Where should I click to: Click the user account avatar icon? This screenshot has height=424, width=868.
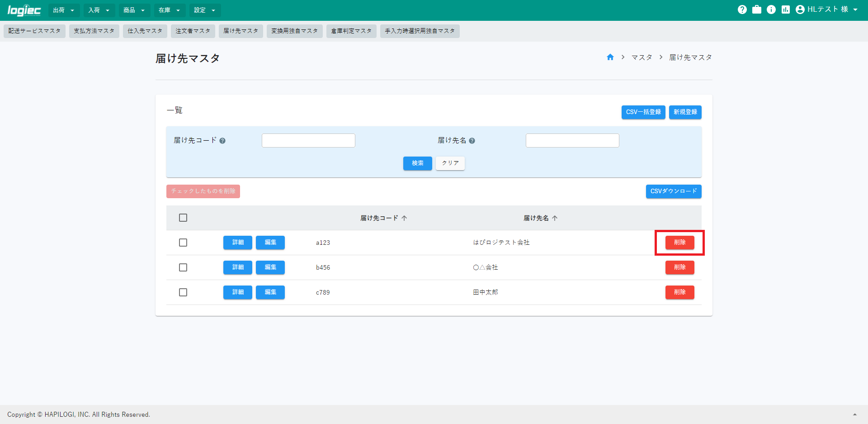coord(800,10)
